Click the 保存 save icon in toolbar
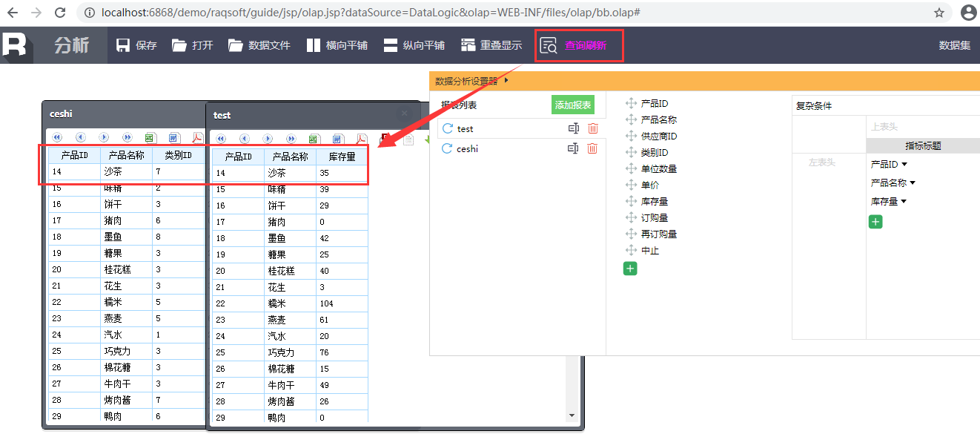The width and height of the screenshot is (980, 434). pos(123,45)
